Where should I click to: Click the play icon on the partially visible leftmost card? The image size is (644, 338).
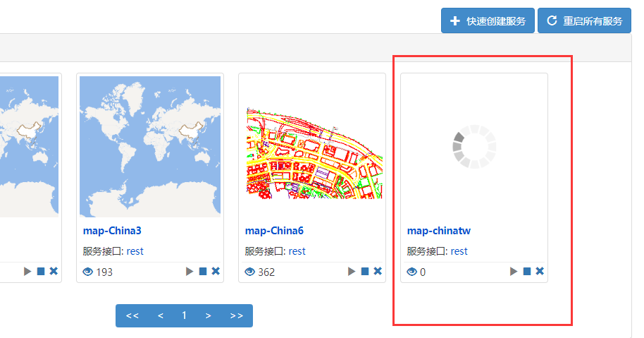(x=27, y=272)
